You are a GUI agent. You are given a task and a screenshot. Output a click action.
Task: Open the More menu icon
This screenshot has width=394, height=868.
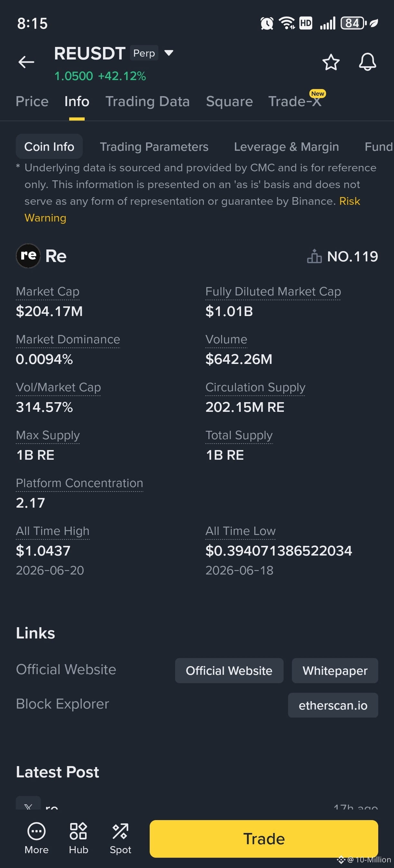click(x=36, y=832)
